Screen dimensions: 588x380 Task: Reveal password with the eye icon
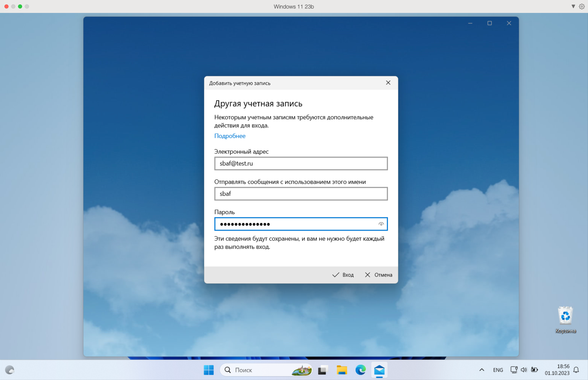click(381, 224)
